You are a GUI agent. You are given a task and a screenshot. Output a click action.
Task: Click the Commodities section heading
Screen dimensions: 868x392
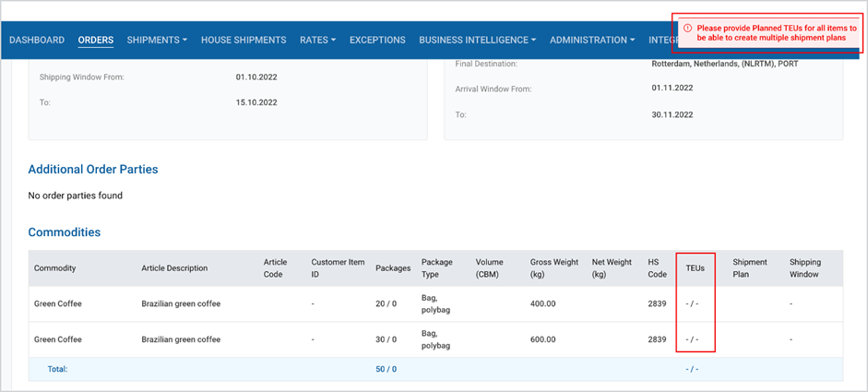click(x=65, y=232)
